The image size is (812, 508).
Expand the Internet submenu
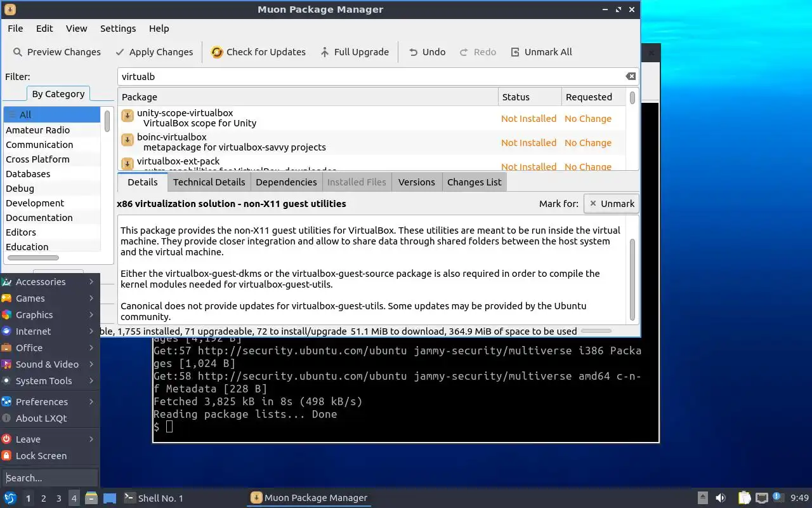coord(49,331)
